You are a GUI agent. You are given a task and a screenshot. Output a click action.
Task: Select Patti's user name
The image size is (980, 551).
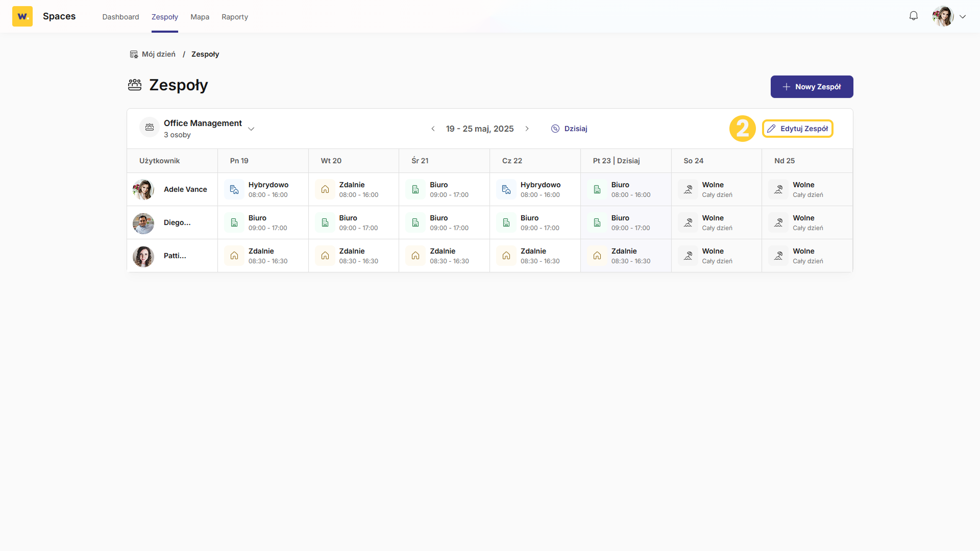(175, 256)
